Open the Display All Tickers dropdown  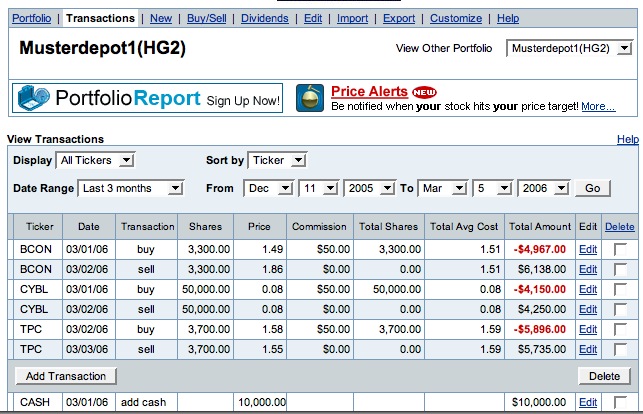[95, 160]
